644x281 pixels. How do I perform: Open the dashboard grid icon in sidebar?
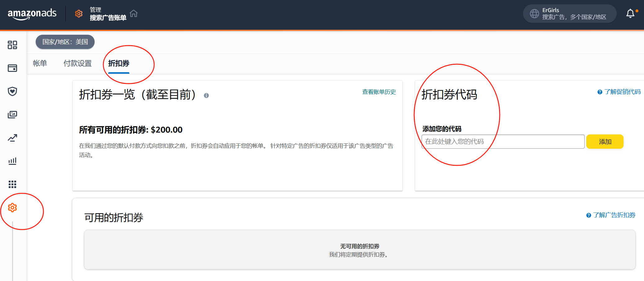(x=12, y=45)
